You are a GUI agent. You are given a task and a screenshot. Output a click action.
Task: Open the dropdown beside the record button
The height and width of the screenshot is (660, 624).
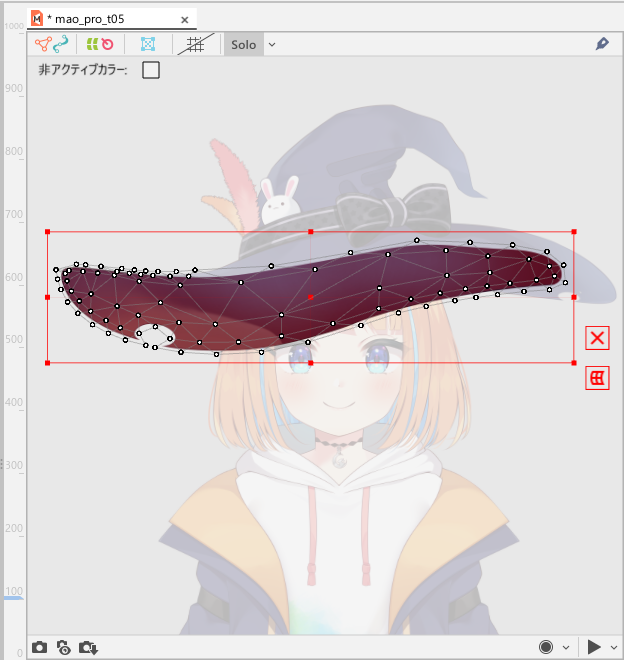566,647
